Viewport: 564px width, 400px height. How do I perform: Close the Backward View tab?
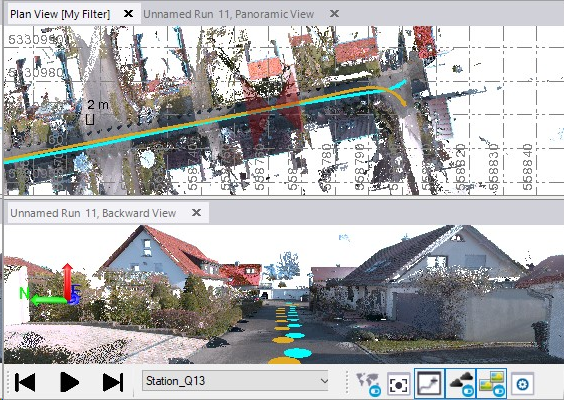[x=196, y=213]
